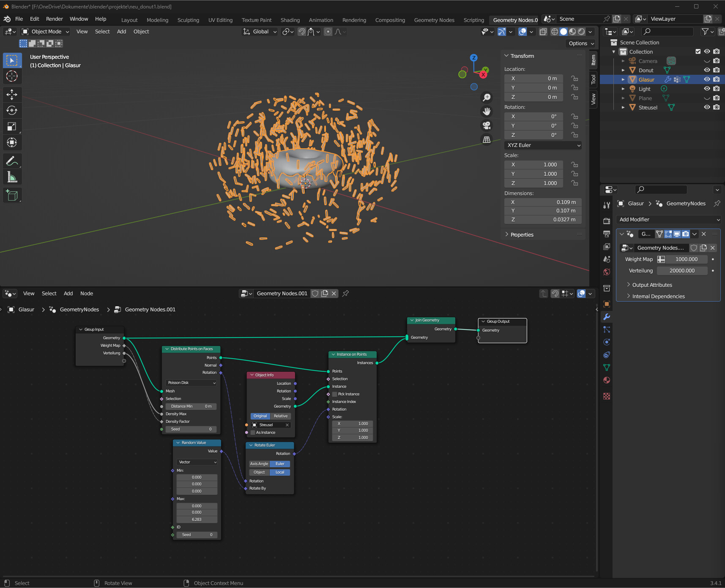Open the Poisson Disk distribution method dropdown

(x=191, y=383)
